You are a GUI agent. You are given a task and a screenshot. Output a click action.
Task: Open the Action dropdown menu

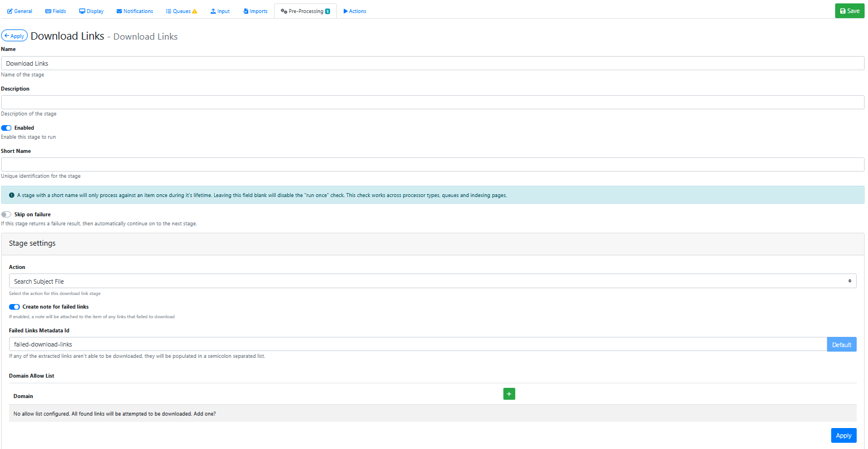[432, 281]
